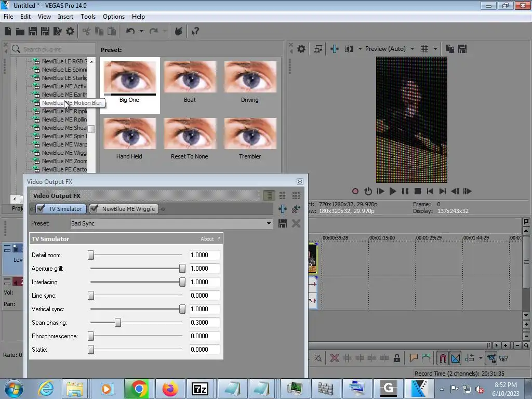This screenshot has height=399, width=532.
Task: Uncheck the NewBlue ME Wiggle checkbox
Action: coord(95,208)
